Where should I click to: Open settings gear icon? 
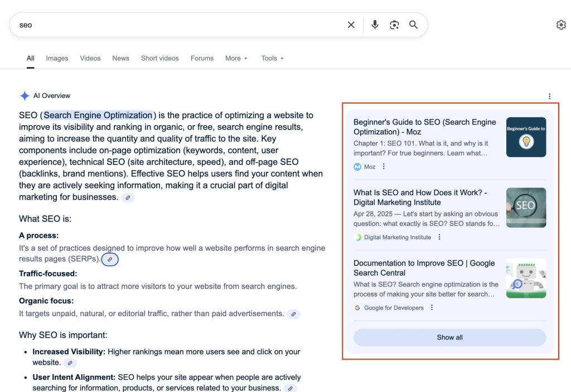[x=561, y=25]
